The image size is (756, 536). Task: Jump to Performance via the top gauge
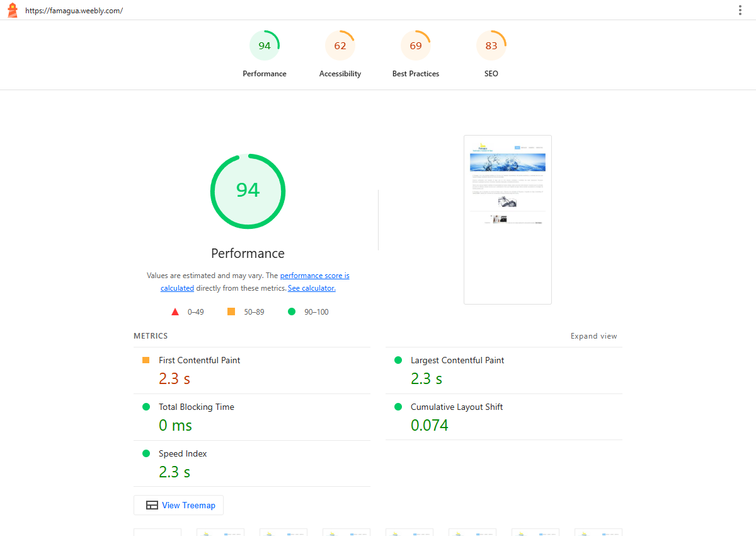pos(265,54)
